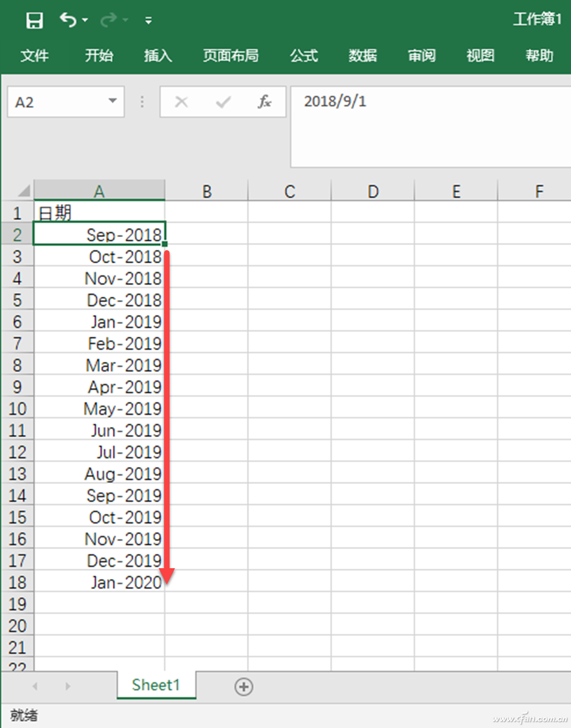
Task: Click cell A1 containing 日期
Action: pos(99,212)
